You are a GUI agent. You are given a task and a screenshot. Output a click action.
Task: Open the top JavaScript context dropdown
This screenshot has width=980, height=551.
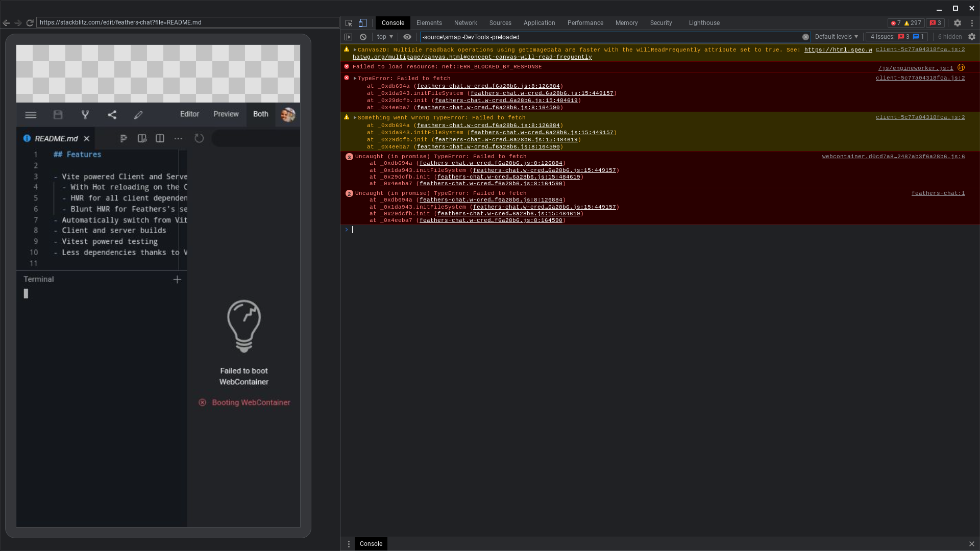coord(385,37)
